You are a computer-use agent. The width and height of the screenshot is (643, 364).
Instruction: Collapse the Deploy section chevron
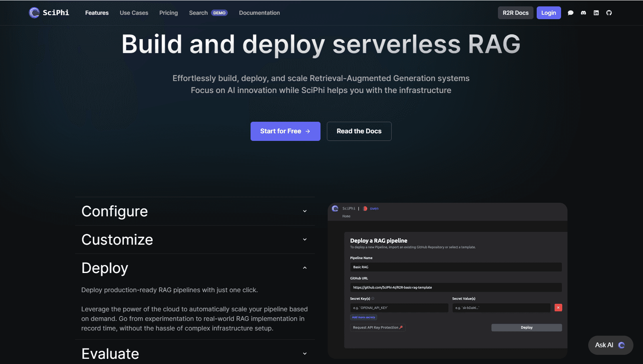pos(305,268)
